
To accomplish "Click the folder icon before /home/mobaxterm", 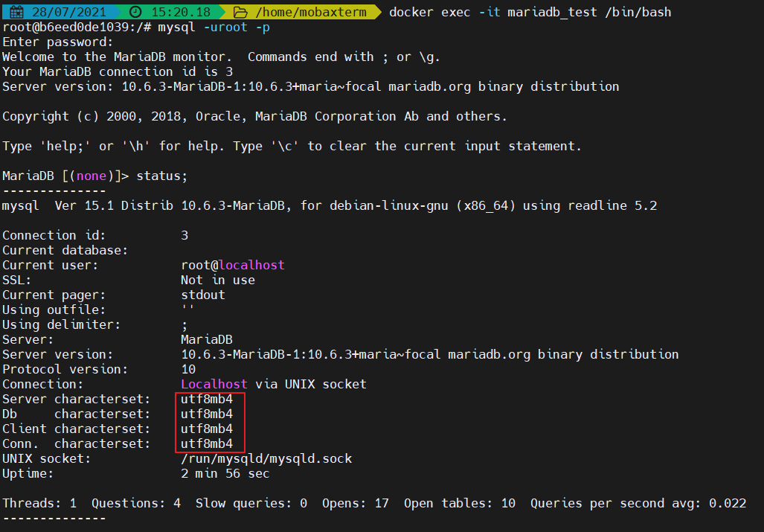I will pos(240,12).
